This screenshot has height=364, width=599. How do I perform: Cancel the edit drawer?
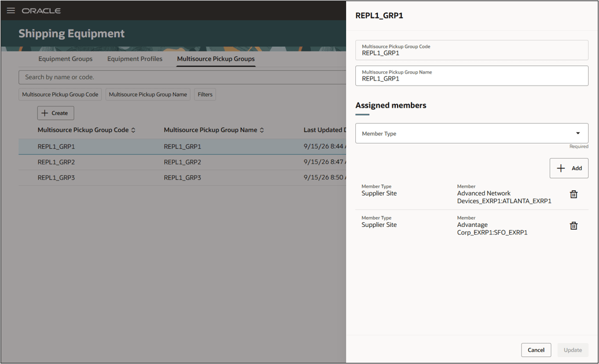(x=536, y=350)
